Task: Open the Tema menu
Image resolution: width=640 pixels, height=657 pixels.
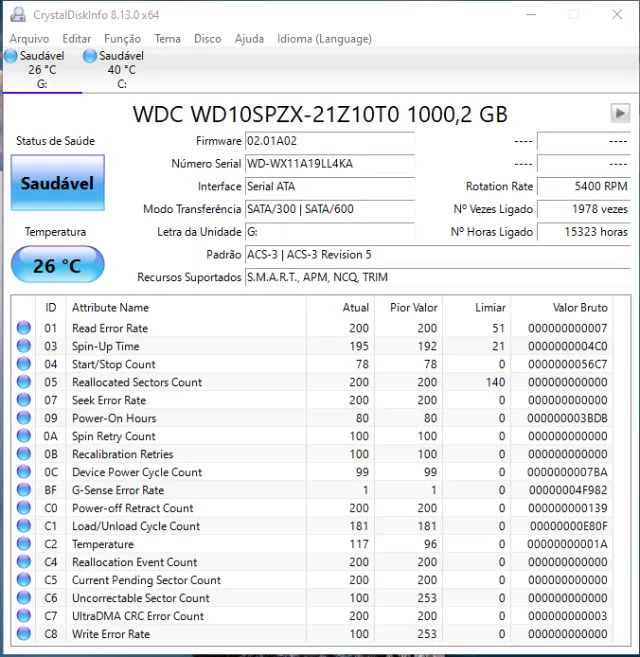Action: (x=167, y=39)
